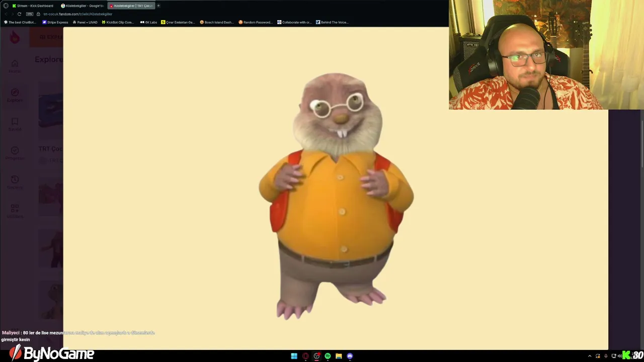Go to Home in the Fandom sidebar
The width and height of the screenshot is (644, 362).
15,66
